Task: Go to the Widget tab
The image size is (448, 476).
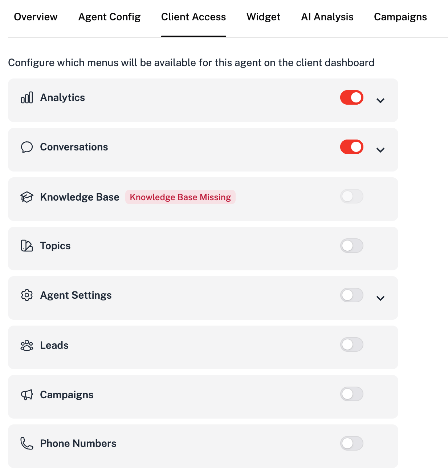Action: point(263,17)
